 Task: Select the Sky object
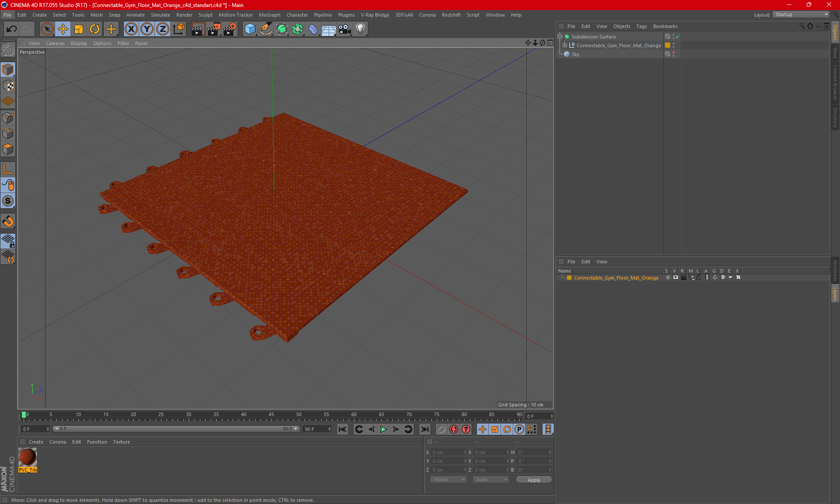[575, 54]
